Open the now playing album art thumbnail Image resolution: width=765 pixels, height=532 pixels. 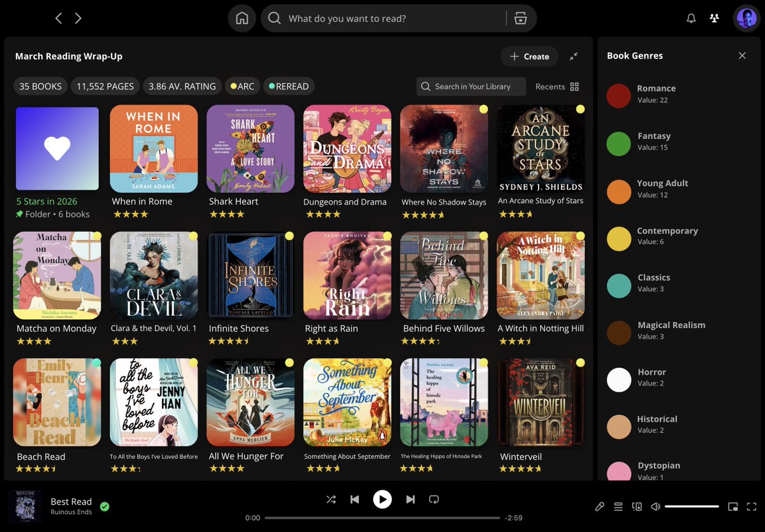pyautogui.click(x=25, y=507)
